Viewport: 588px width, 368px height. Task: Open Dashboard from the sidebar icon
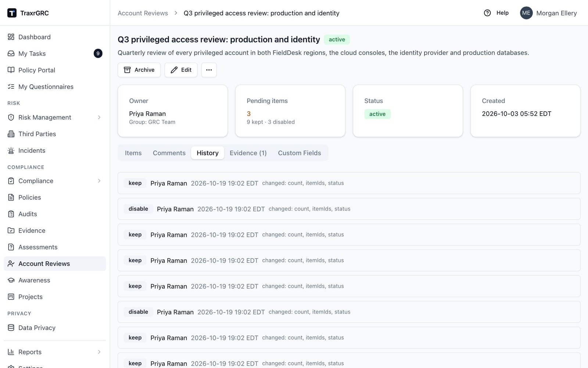click(x=11, y=37)
